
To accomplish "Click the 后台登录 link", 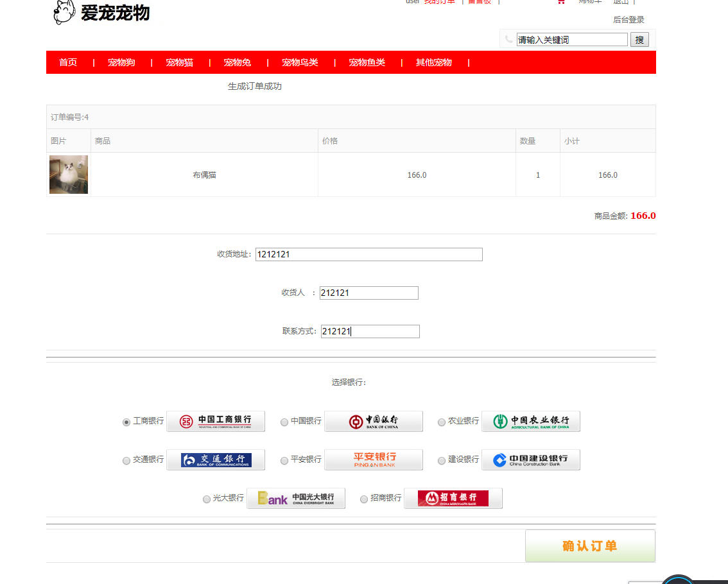I will coord(630,19).
